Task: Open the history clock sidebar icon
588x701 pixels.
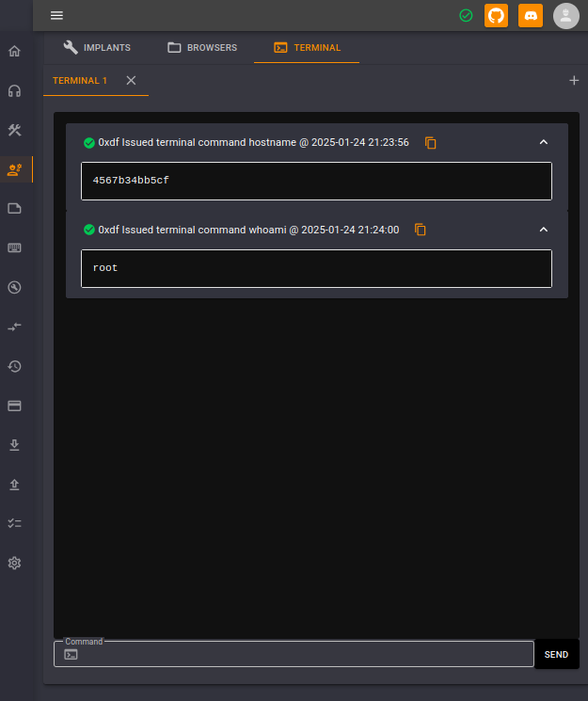Action: coord(14,366)
